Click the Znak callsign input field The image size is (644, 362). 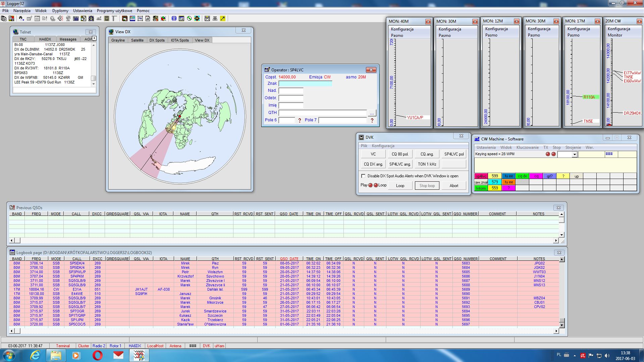coord(305,83)
